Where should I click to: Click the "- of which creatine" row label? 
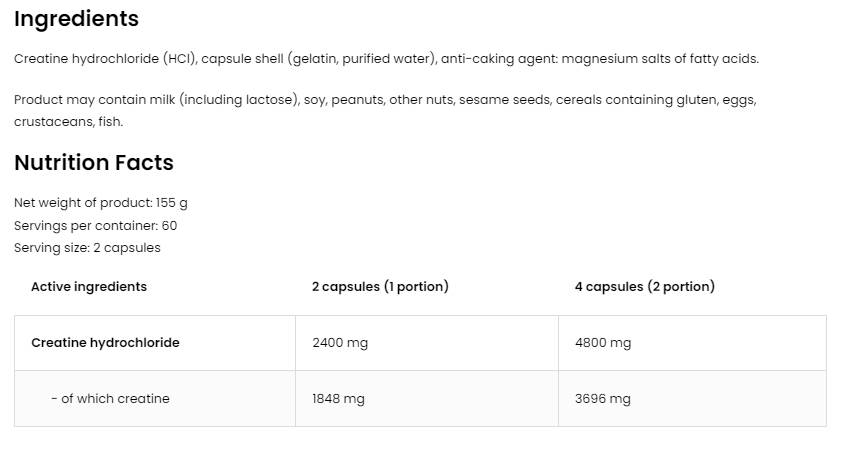(110, 399)
